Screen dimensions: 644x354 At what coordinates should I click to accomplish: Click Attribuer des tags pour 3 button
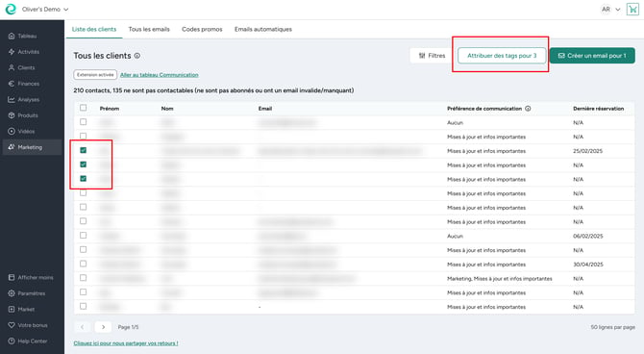pos(502,56)
